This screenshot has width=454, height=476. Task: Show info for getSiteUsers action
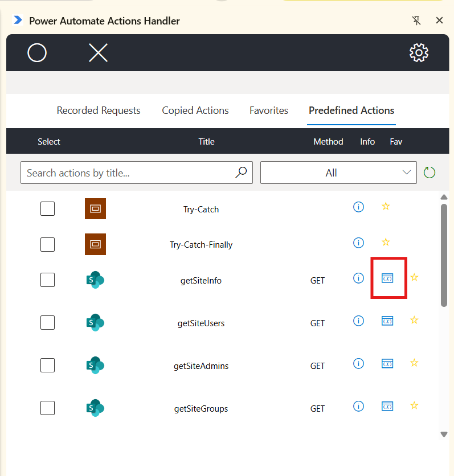(358, 321)
